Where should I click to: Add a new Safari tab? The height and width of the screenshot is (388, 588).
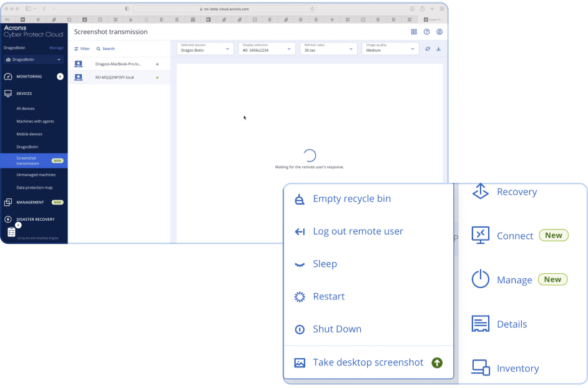pyautogui.click(x=432, y=9)
